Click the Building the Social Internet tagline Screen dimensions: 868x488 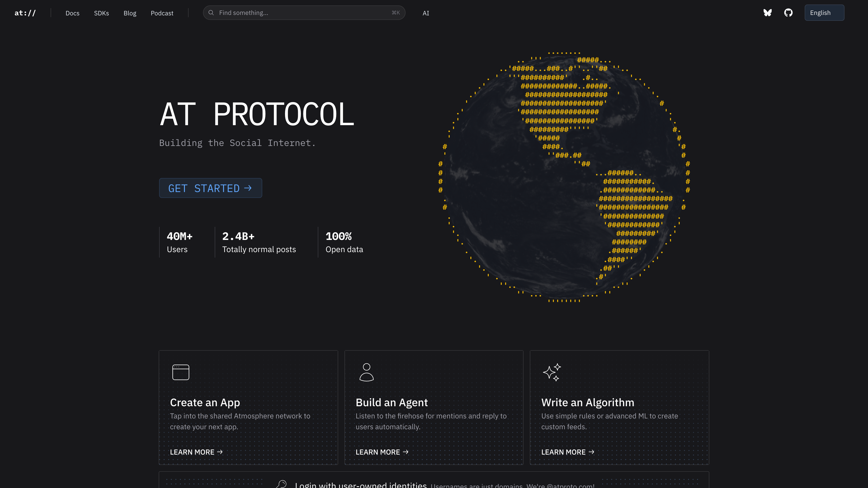[237, 143]
